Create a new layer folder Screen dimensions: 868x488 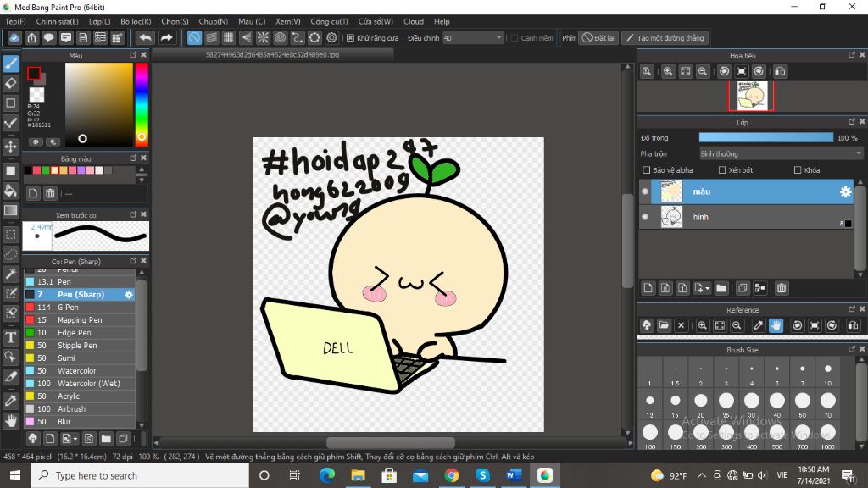(x=721, y=288)
